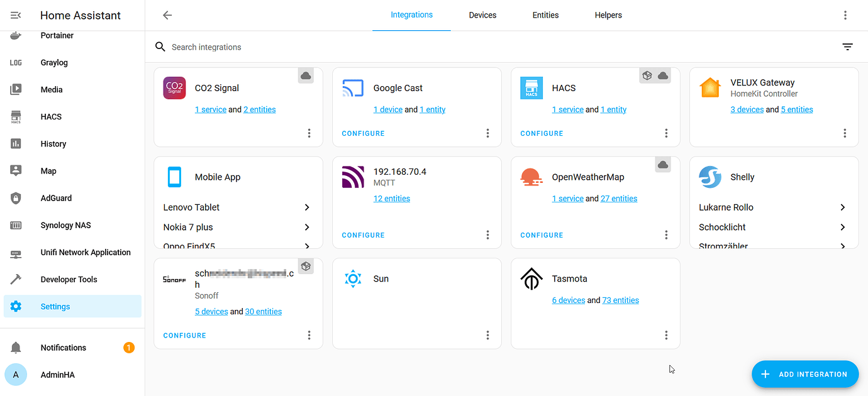Open the 73 entities link on Tasmota

tap(620, 300)
